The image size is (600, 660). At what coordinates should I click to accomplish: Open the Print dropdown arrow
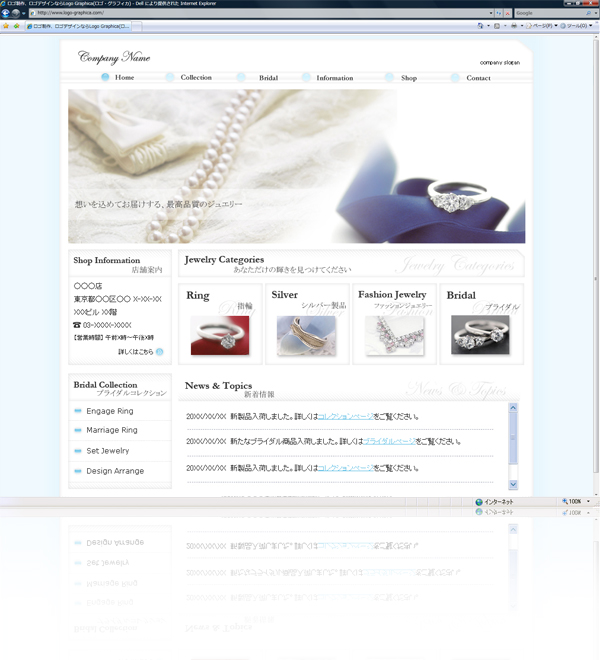(x=522, y=26)
